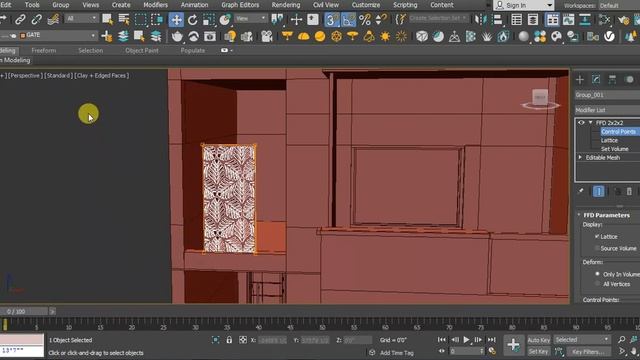Switch to Populate ribbon tab

[x=193, y=51]
